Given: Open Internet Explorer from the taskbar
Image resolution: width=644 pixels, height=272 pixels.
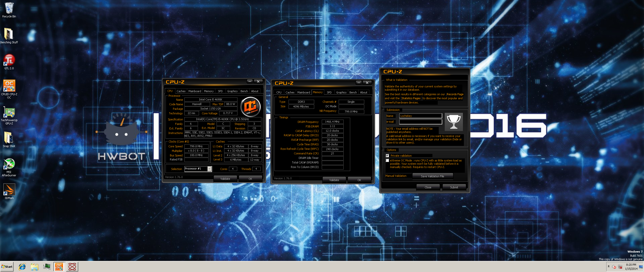Looking at the screenshot, I should point(22,267).
